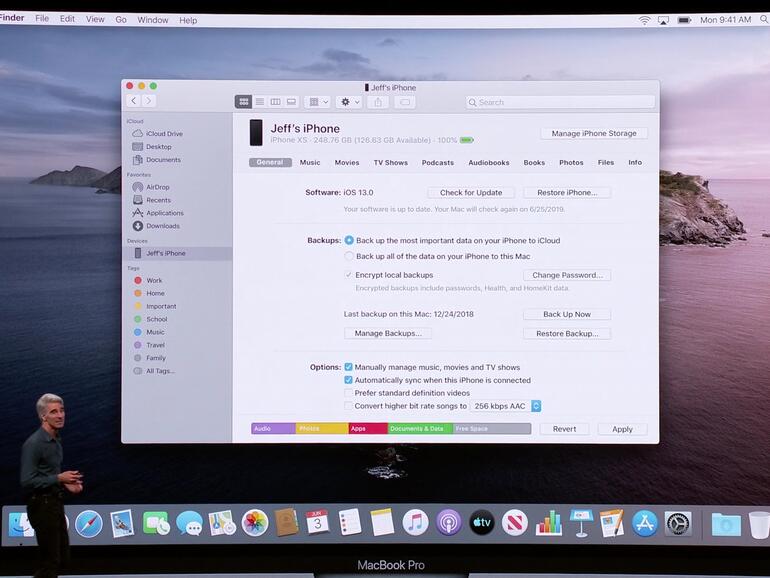Screen dimensions: 770x578
Task: Click the Edit Tags toolbar icon
Action: [405, 102]
